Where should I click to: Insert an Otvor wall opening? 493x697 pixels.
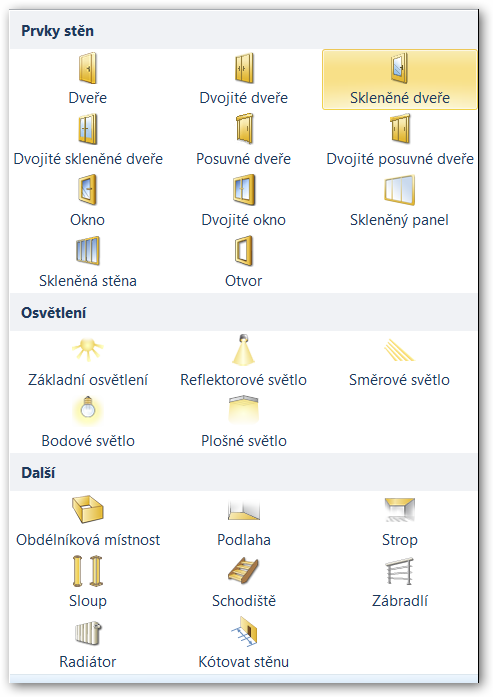coord(244,262)
